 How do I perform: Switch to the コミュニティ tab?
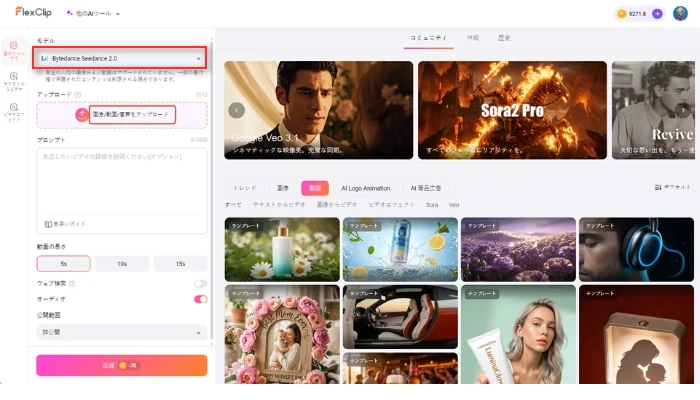[x=429, y=38]
